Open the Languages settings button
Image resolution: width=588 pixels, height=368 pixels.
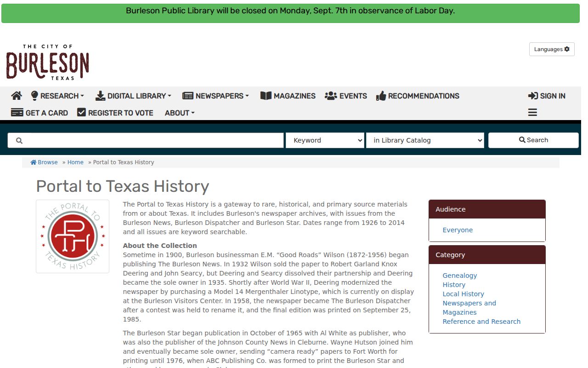tap(552, 49)
